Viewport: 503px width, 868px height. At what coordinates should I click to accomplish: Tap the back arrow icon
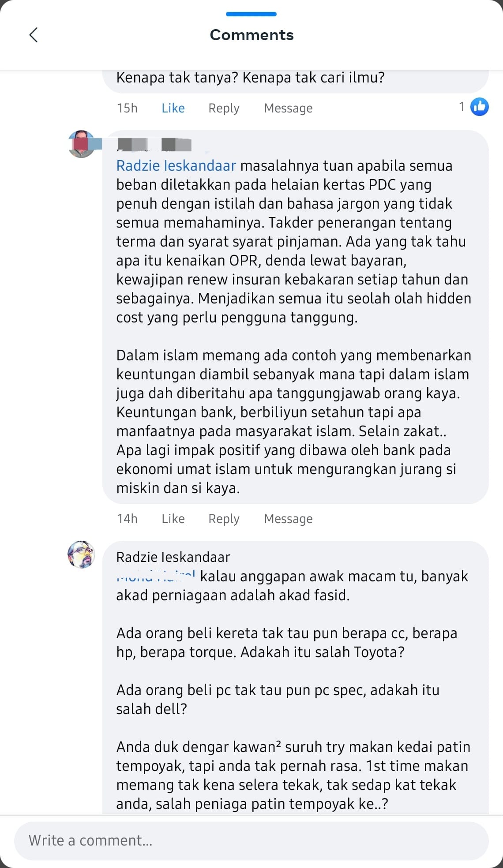click(34, 35)
